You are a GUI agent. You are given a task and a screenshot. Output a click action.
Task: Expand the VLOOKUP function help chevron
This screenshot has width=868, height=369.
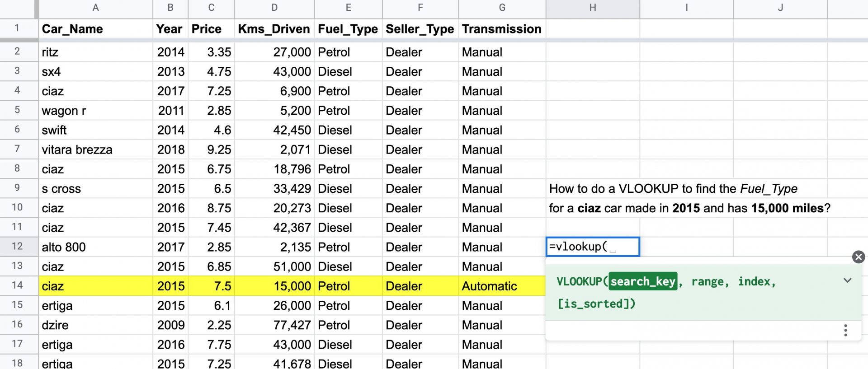847,280
